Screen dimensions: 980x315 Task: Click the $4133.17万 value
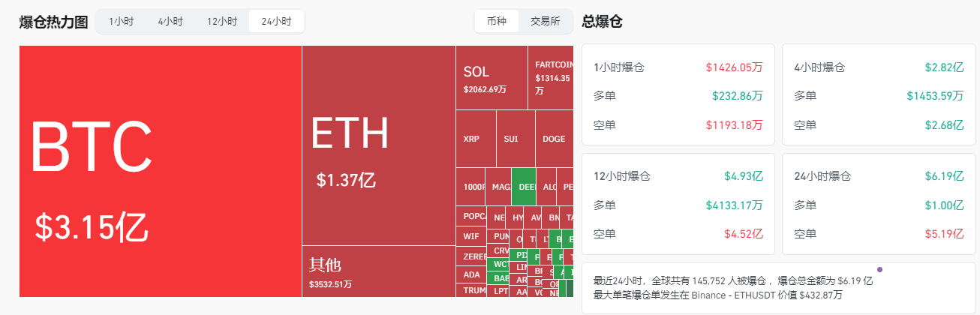click(x=735, y=205)
